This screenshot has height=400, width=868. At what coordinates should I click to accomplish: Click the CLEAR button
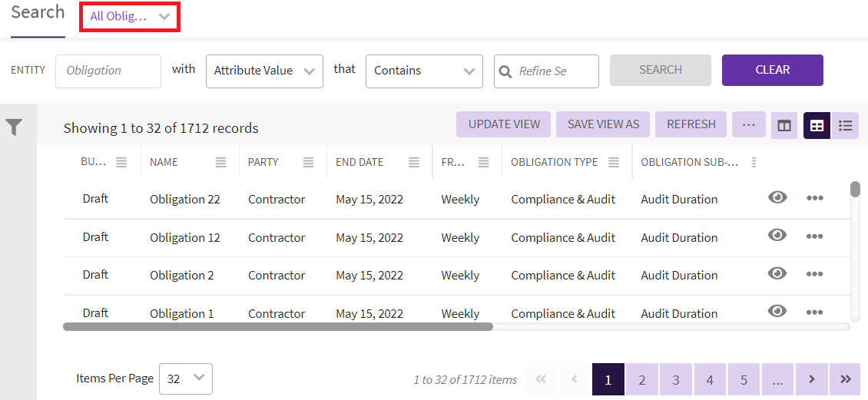tap(772, 70)
